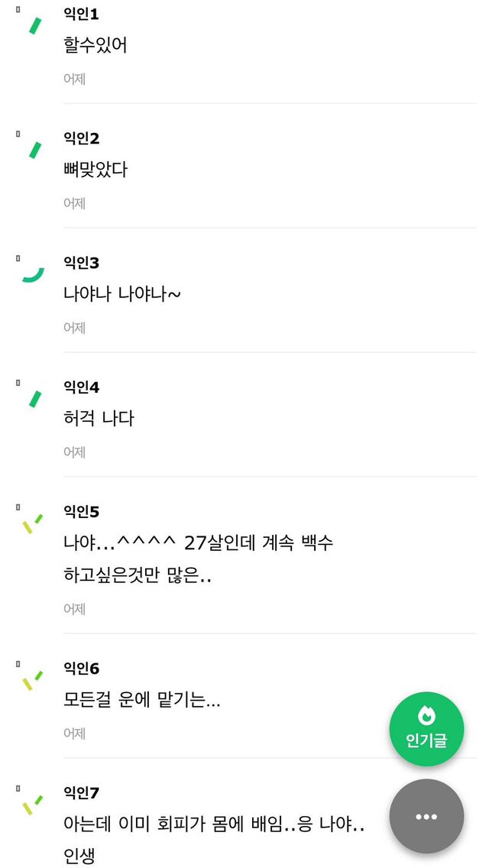Open the 인기글 flame floating button
This screenshot has width=489, height=868.
tap(426, 729)
